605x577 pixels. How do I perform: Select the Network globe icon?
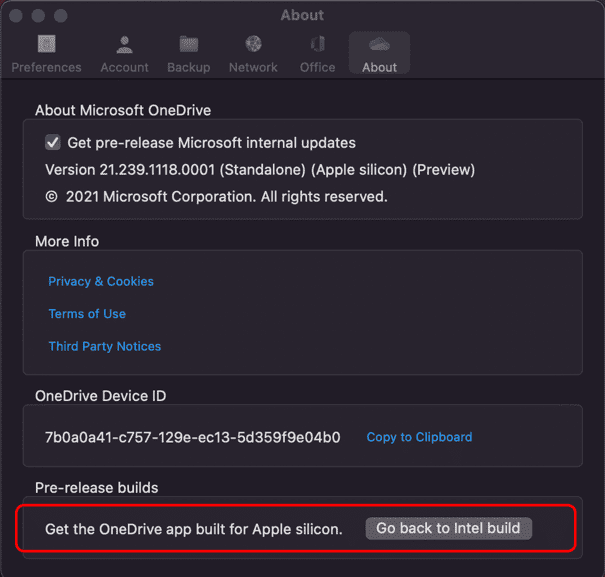[x=253, y=44]
